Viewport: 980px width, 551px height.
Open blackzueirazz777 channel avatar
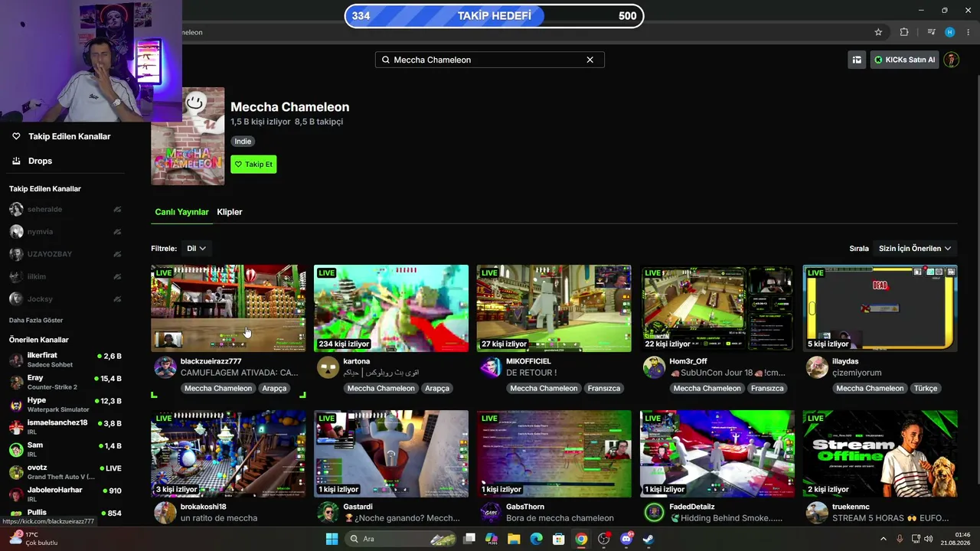(165, 367)
